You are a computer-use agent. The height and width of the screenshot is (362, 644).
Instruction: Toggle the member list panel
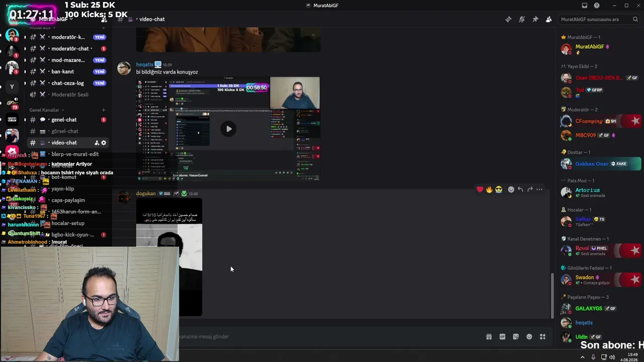point(548,19)
